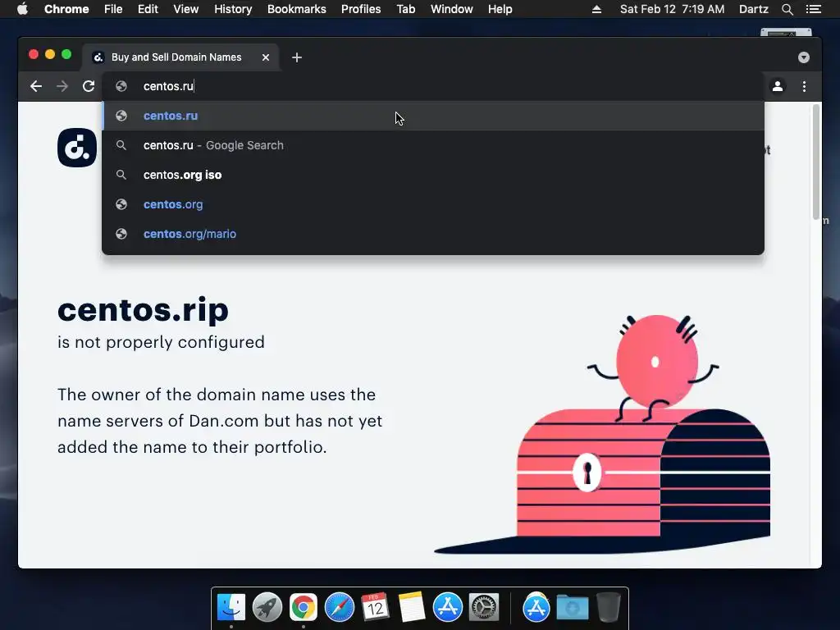Open the Tab menu
Screen dimensions: 840x630
click(405, 9)
